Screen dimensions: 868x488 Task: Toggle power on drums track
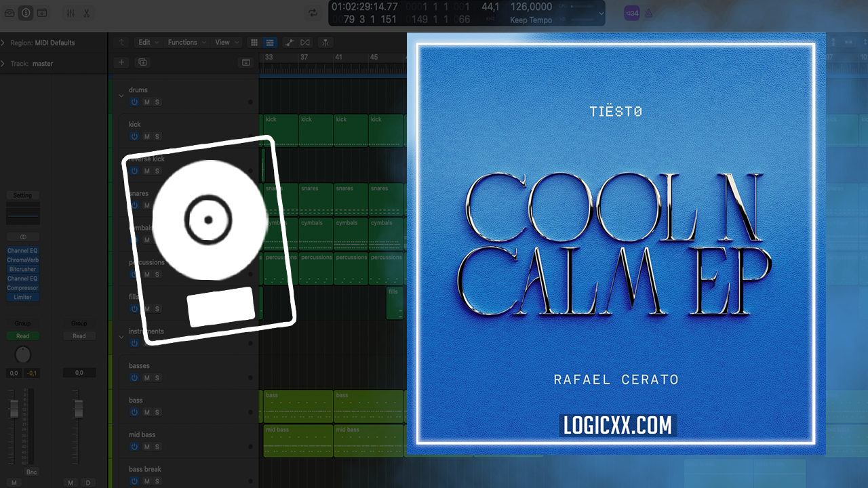point(134,102)
